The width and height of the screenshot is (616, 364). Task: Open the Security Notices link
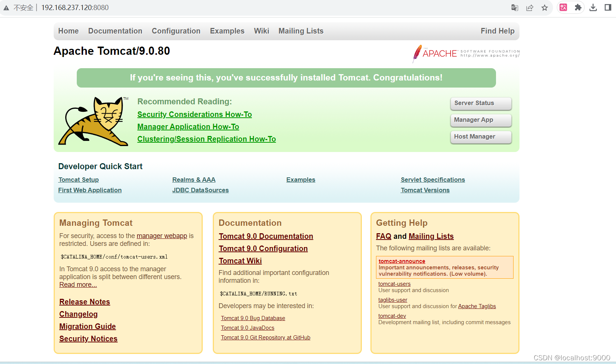tap(88, 339)
